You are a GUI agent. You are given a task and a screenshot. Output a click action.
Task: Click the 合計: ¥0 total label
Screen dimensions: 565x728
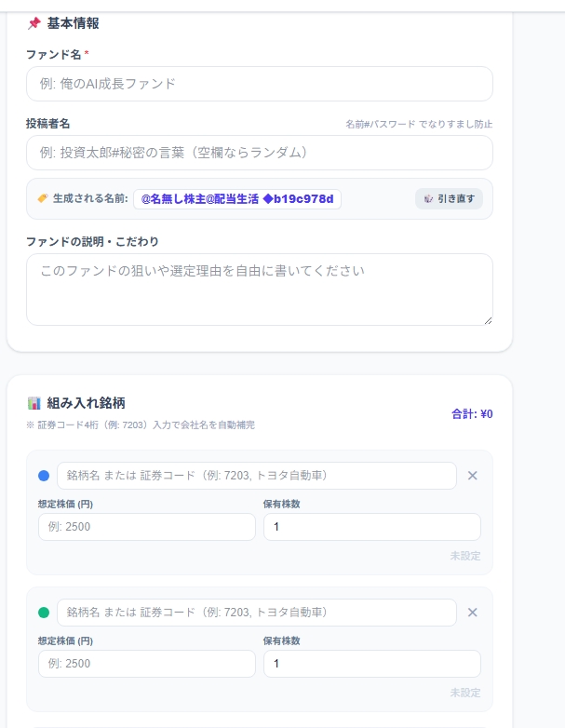tap(472, 414)
